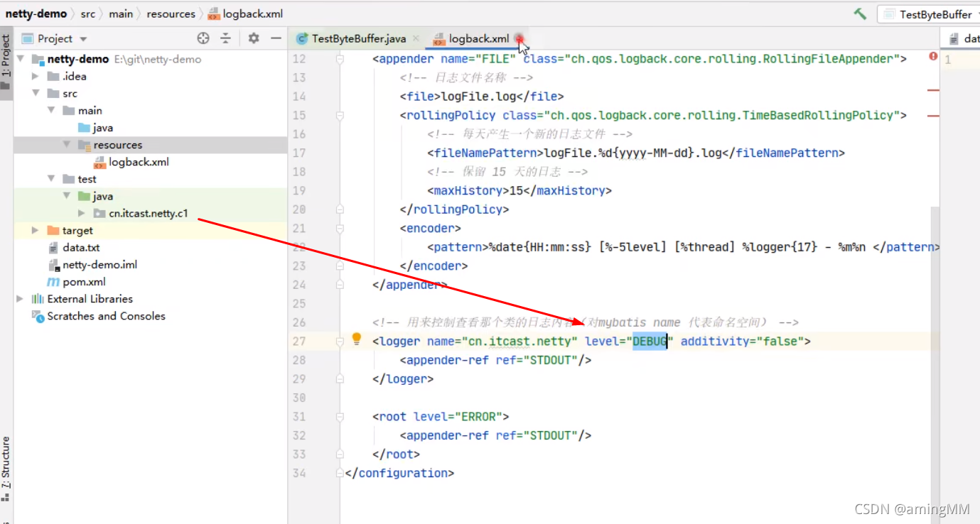Click the highlighted DEBUG level value

pyautogui.click(x=650, y=342)
